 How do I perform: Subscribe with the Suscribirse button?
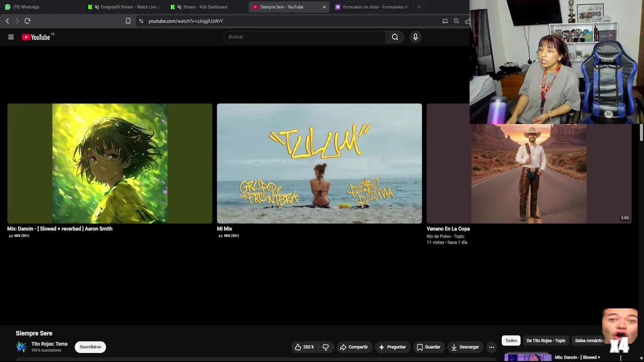pyautogui.click(x=90, y=347)
